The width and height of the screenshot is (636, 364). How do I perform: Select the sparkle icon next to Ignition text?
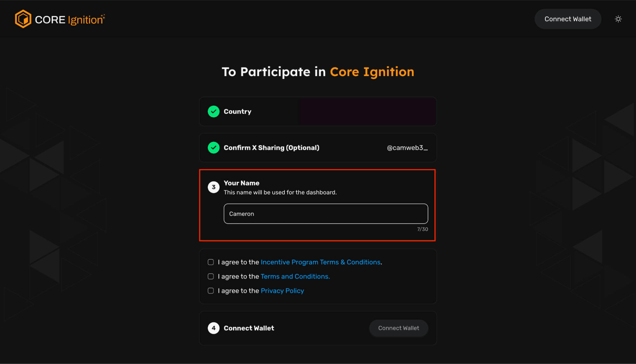pyautogui.click(x=103, y=15)
